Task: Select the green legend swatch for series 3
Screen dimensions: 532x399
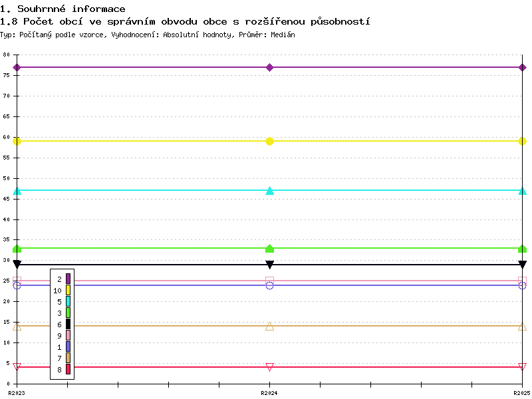Action: [68, 313]
